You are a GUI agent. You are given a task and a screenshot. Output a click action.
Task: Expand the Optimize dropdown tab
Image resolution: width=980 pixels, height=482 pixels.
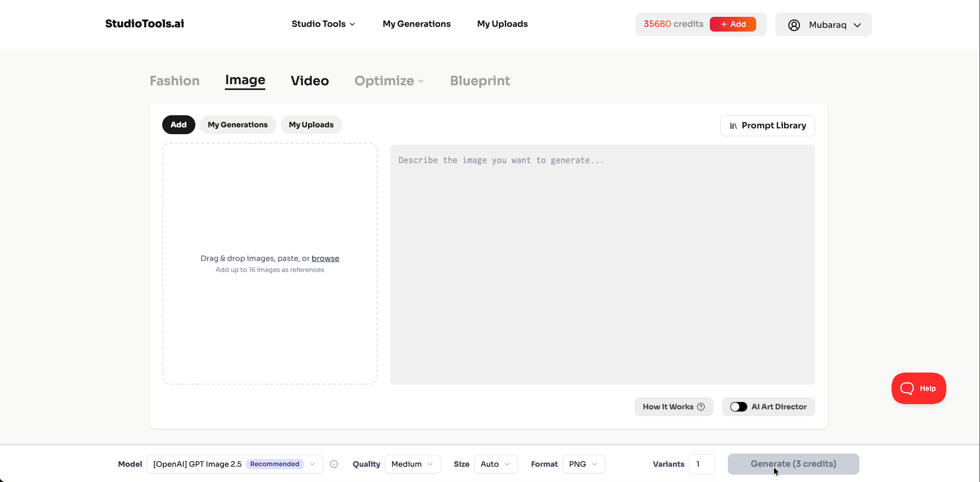coord(389,81)
